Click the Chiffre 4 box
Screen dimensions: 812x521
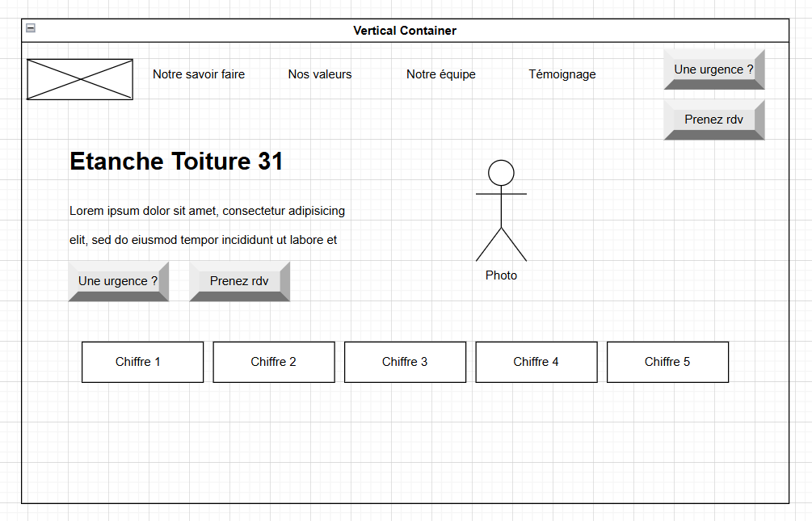pyautogui.click(x=536, y=362)
